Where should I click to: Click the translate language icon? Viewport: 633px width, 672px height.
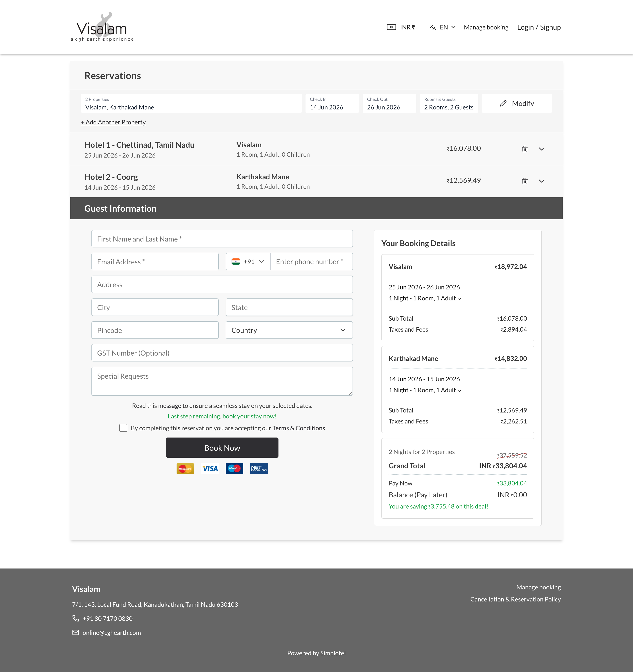pyautogui.click(x=433, y=27)
